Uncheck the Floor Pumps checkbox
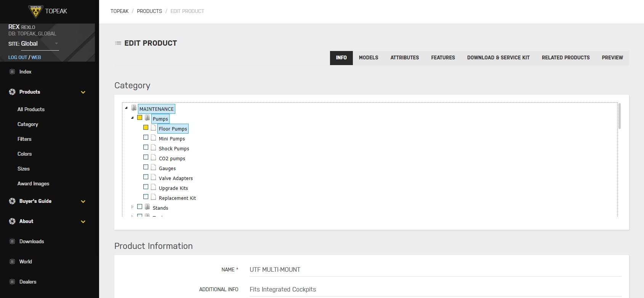The image size is (644, 298). click(x=146, y=127)
